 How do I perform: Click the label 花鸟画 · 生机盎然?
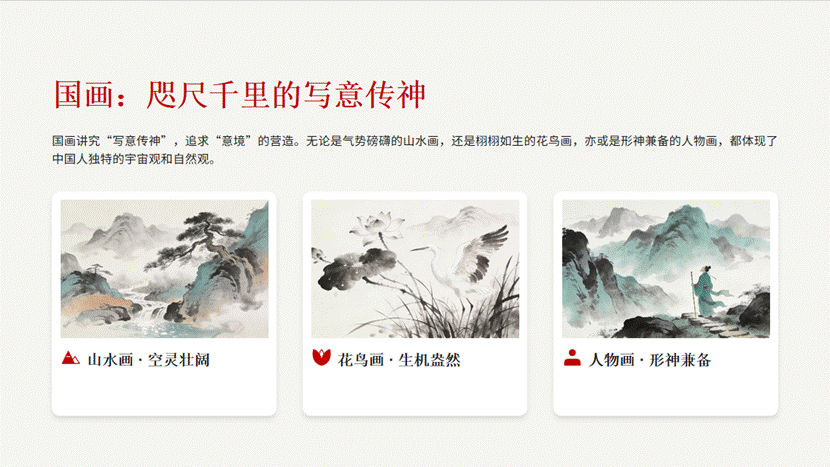pos(399,360)
